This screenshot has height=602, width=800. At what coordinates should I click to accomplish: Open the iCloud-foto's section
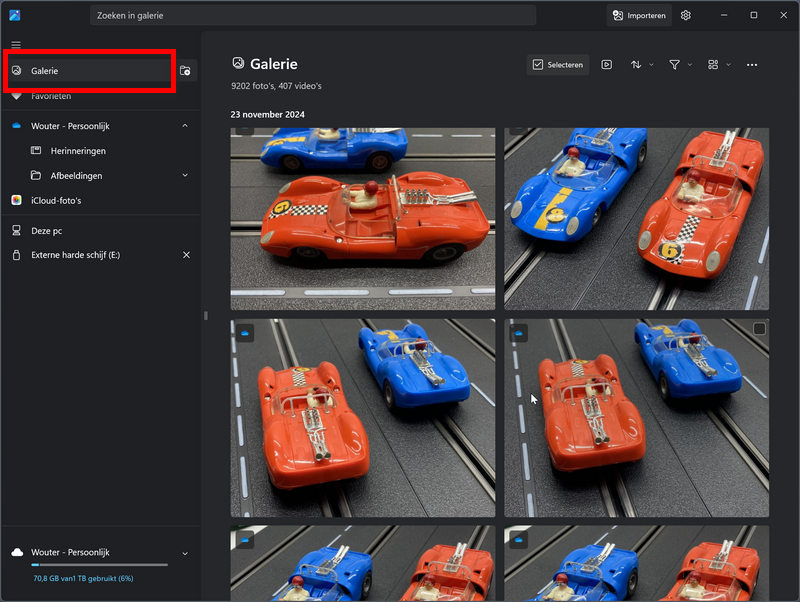56,201
